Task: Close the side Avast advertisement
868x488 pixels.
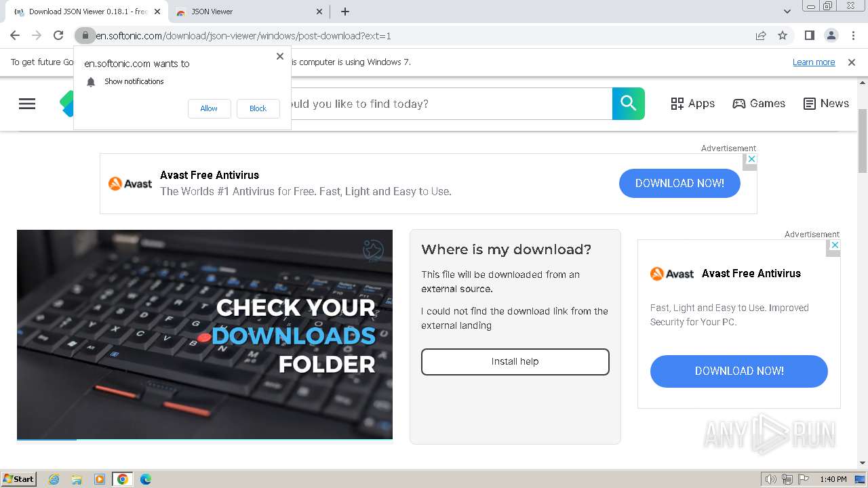Action: coord(835,245)
